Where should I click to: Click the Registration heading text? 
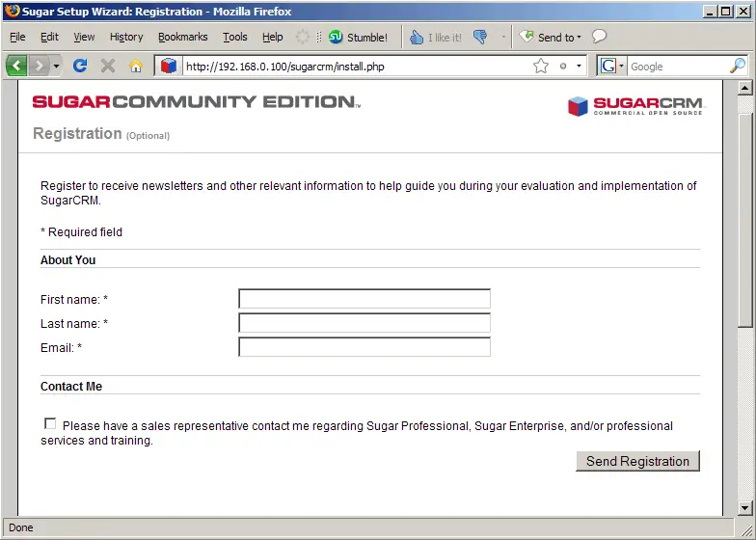point(77,133)
